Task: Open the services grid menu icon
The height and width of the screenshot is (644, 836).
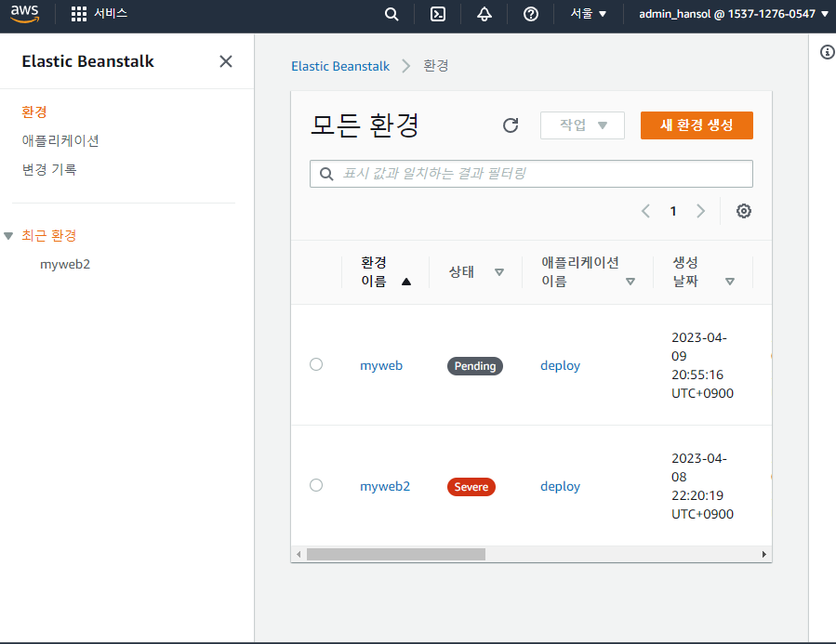Action: pos(78,14)
